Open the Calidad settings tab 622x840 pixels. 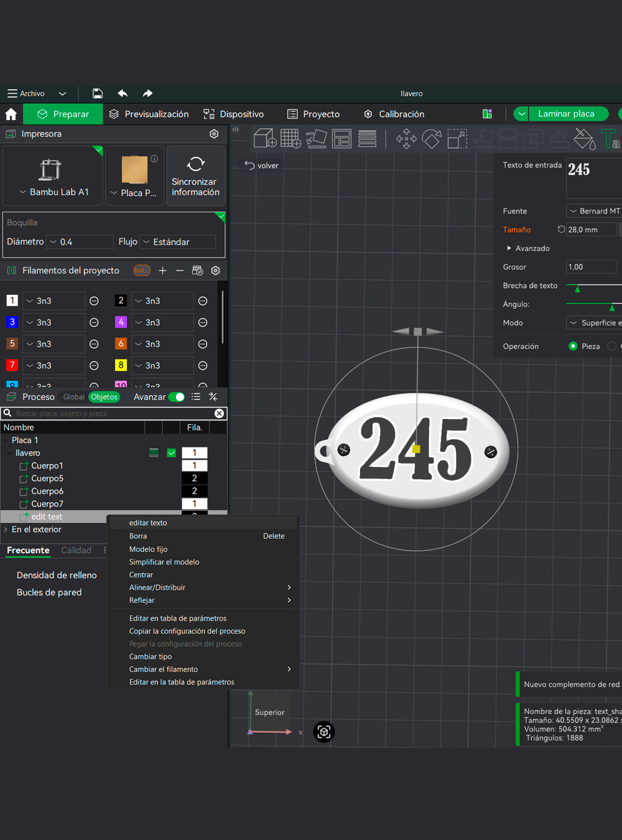76,550
